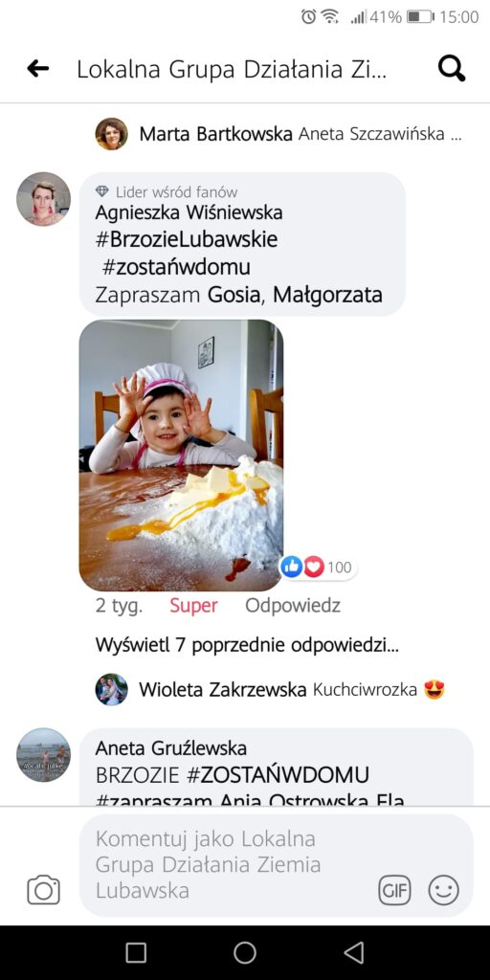Viewport: 490px width, 980px height.
Task: View Marta Bartkowska profile picture
Action: pos(111,134)
